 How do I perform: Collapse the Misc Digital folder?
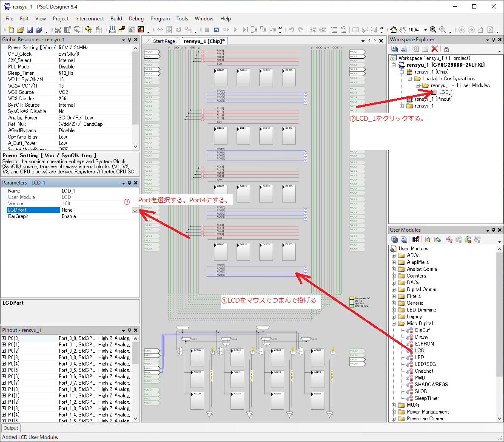coord(393,323)
